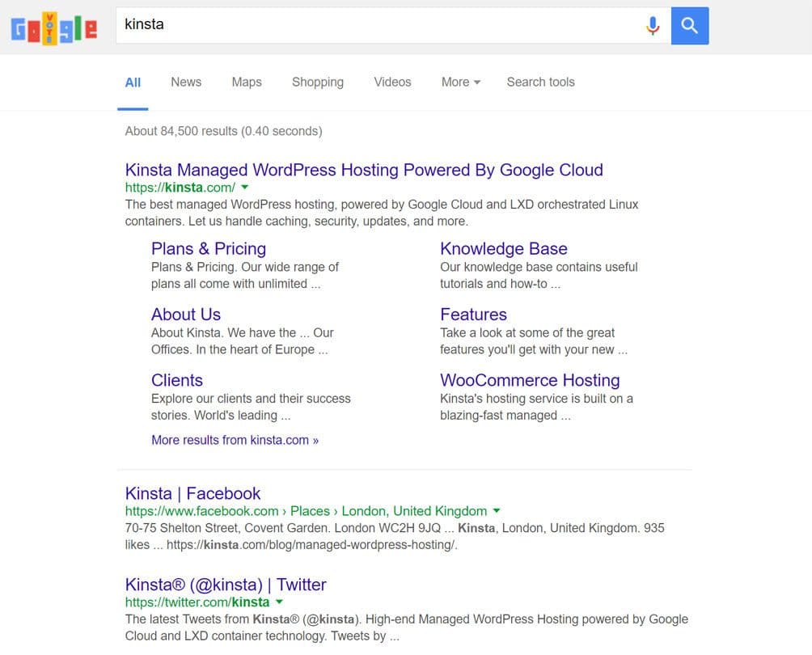Expand the arrow beside twitter.com/kinsta URL
Viewport: 812px width, 655px height.
[x=279, y=602]
